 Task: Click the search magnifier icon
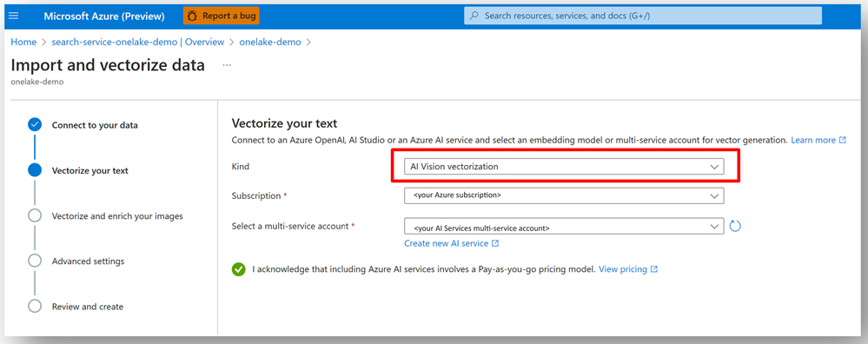(474, 16)
